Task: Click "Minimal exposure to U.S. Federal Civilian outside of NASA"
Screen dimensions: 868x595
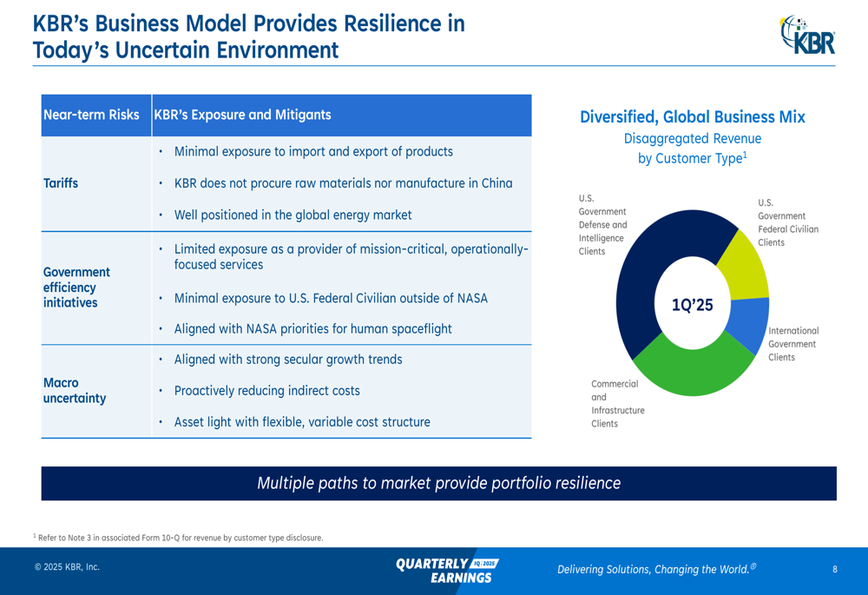Action: (331, 299)
